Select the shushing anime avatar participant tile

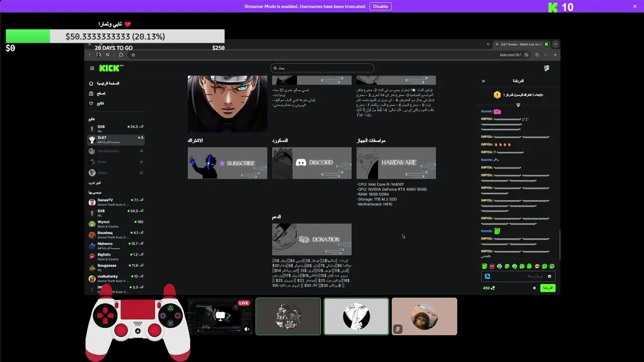click(356, 316)
